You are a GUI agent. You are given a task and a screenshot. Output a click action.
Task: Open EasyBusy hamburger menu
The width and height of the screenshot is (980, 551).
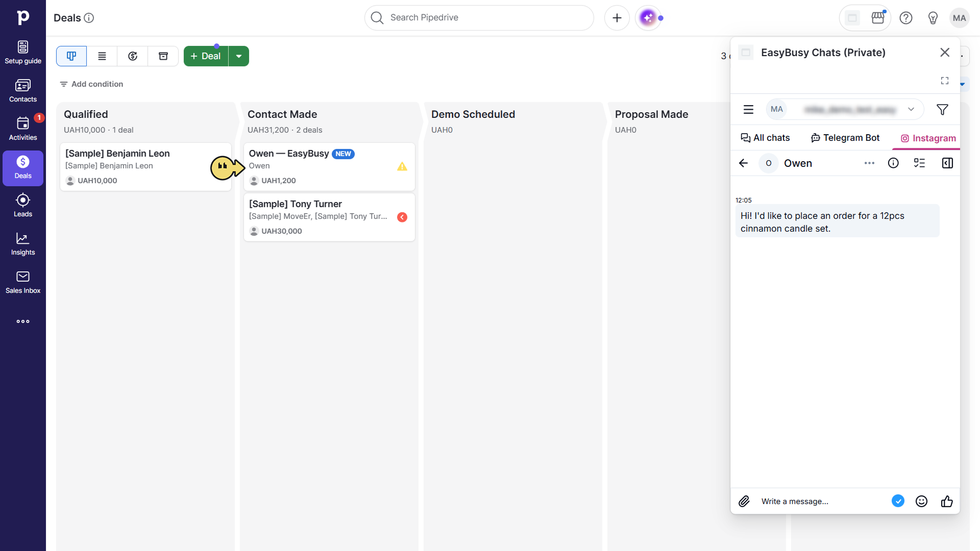coord(748,109)
